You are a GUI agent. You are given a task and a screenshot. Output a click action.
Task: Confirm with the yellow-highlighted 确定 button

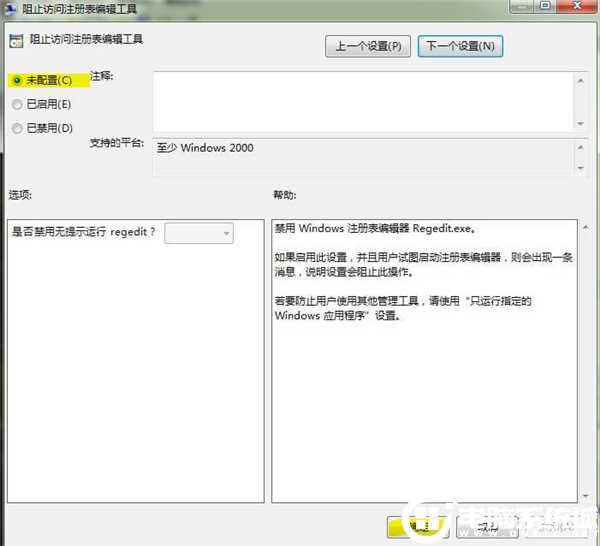point(417,527)
